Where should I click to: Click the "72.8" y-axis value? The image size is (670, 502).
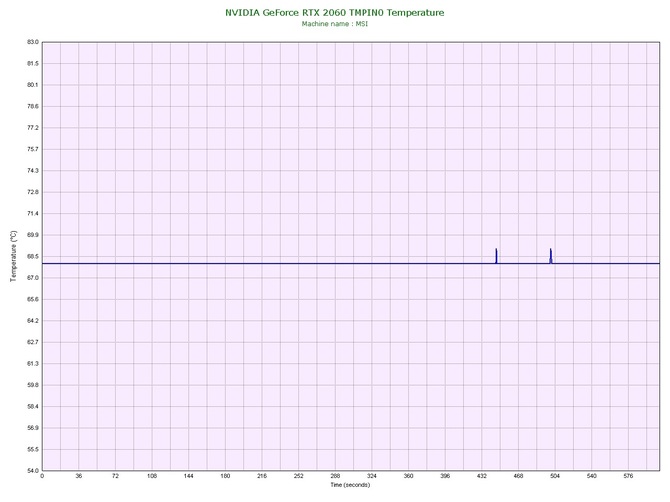tap(33, 192)
